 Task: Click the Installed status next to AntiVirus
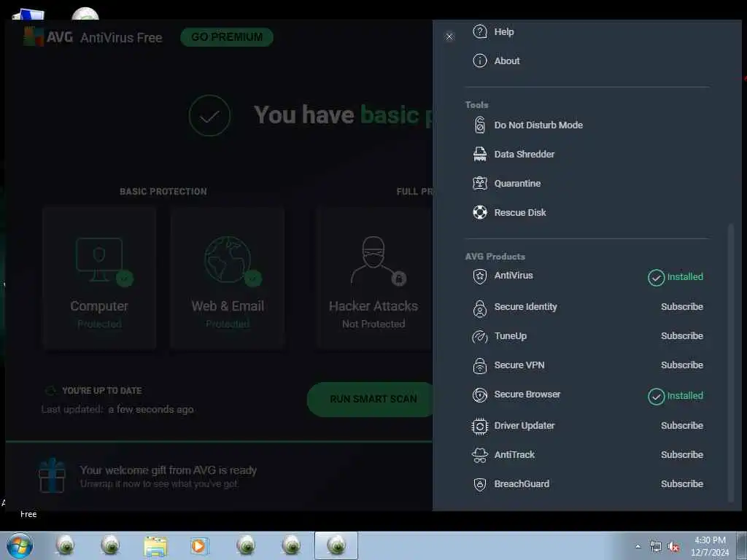pyautogui.click(x=676, y=277)
